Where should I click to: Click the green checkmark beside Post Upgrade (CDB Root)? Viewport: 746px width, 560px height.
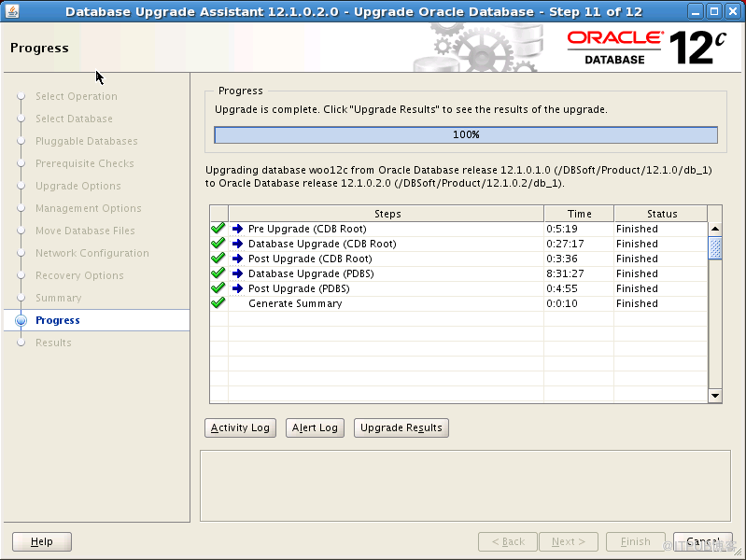[x=218, y=259]
